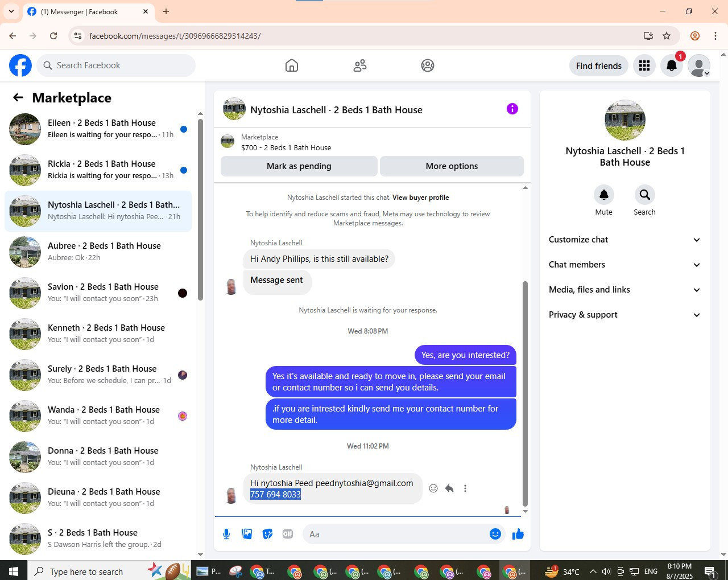React to Nytoshia's message with emoji
The image size is (728, 580).
pyautogui.click(x=433, y=488)
